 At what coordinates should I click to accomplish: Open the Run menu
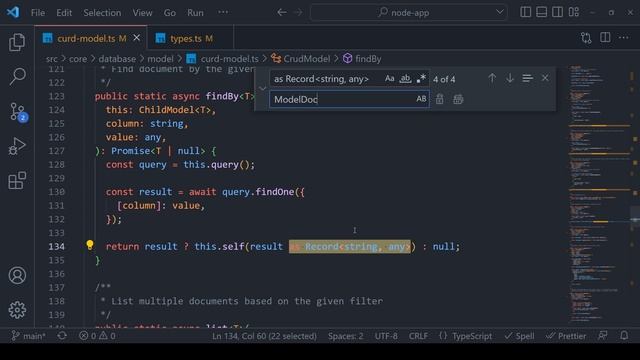(195, 13)
